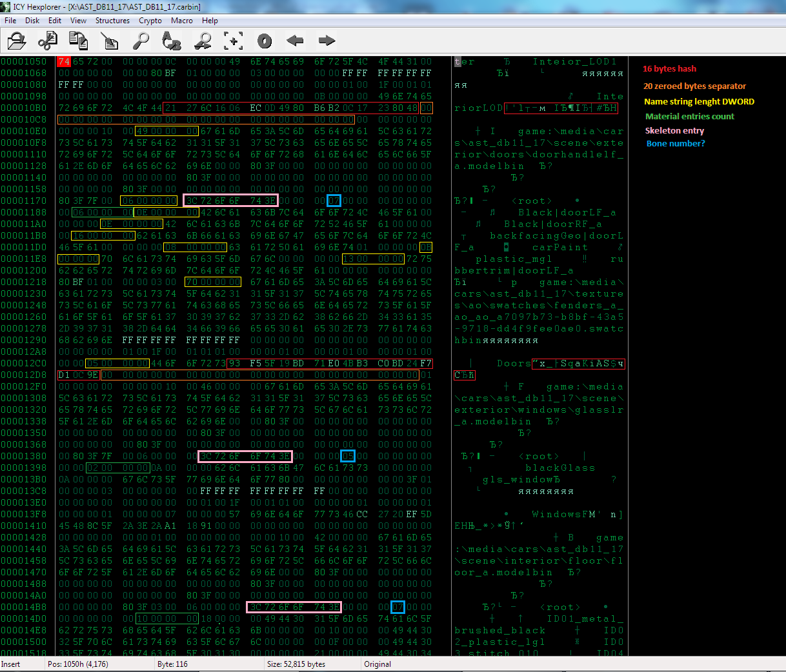Screen dimensions: 786x672
Task: Click the Select Block bracket icon
Action: pyautogui.click(x=234, y=41)
